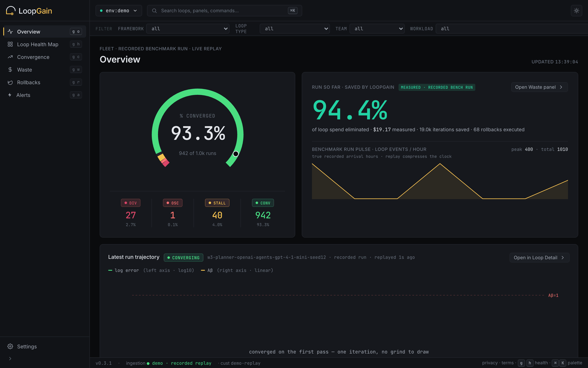Open the privacy link in footer
The image size is (588, 368).
tap(490, 363)
